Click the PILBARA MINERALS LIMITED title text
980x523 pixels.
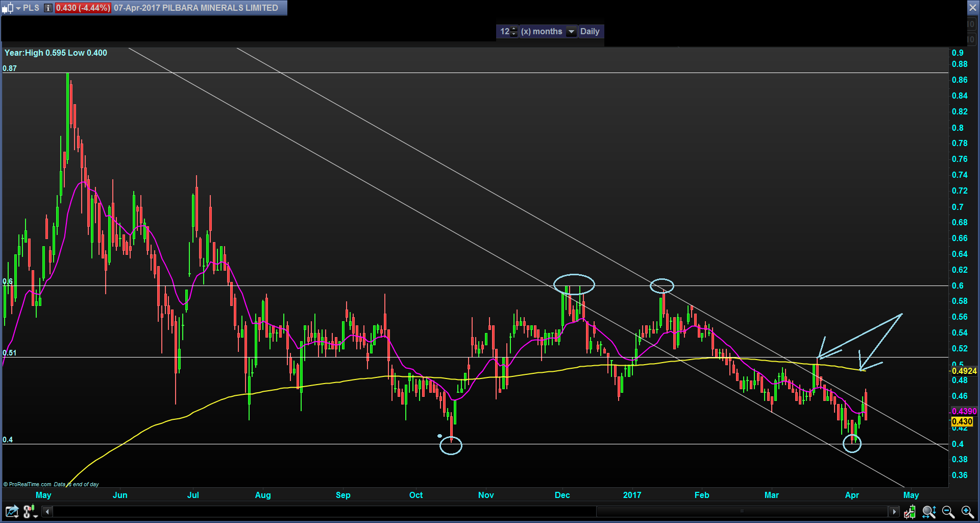220,8
